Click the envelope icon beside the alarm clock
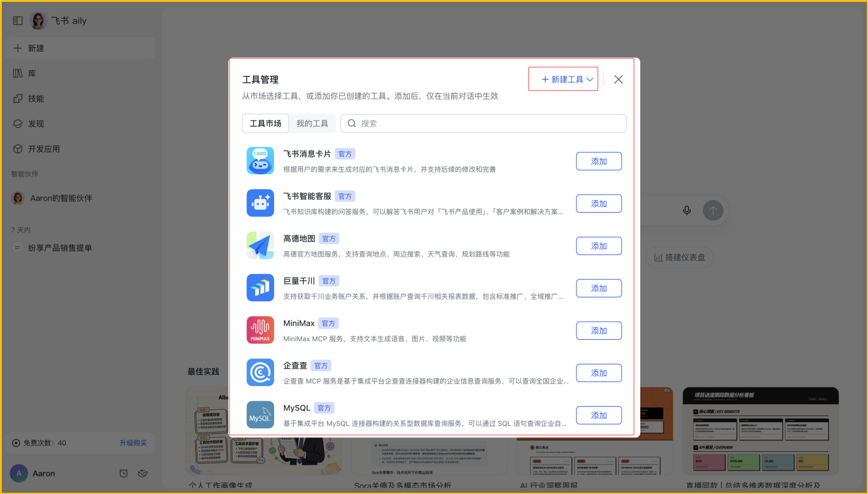Screen dimensions: 868x494 pyautogui.click(x=143, y=474)
